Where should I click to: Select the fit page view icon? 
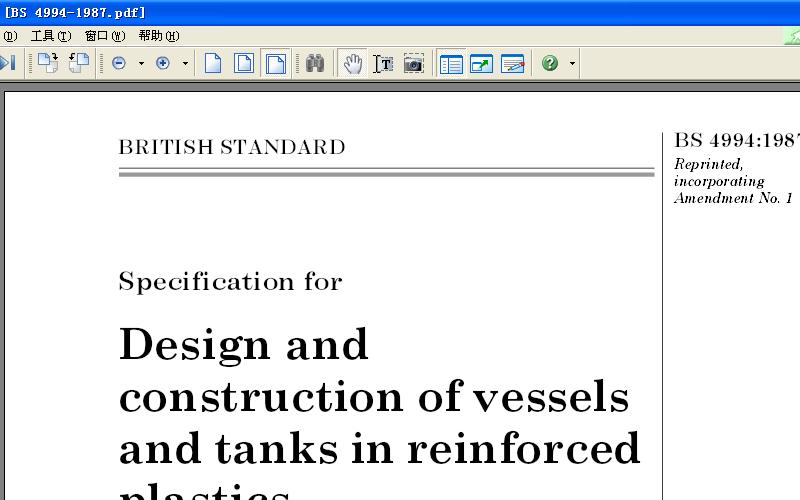(244, 63)
